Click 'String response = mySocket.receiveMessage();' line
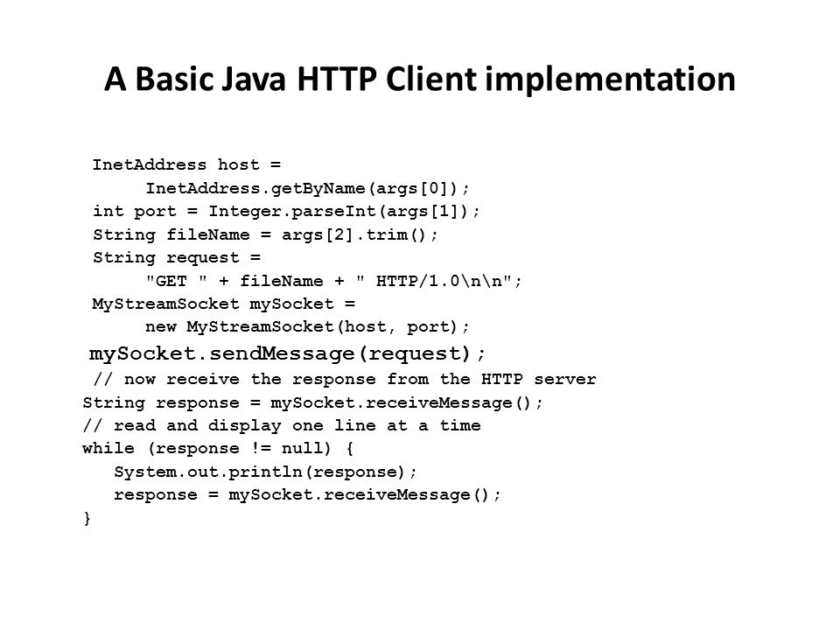This screenshot has height=630, width=840. [313, 402]
